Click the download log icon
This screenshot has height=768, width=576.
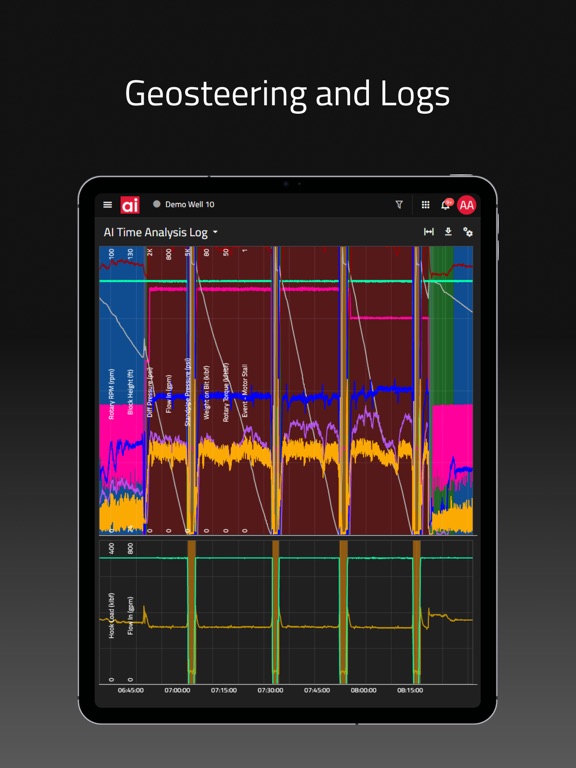448,232
